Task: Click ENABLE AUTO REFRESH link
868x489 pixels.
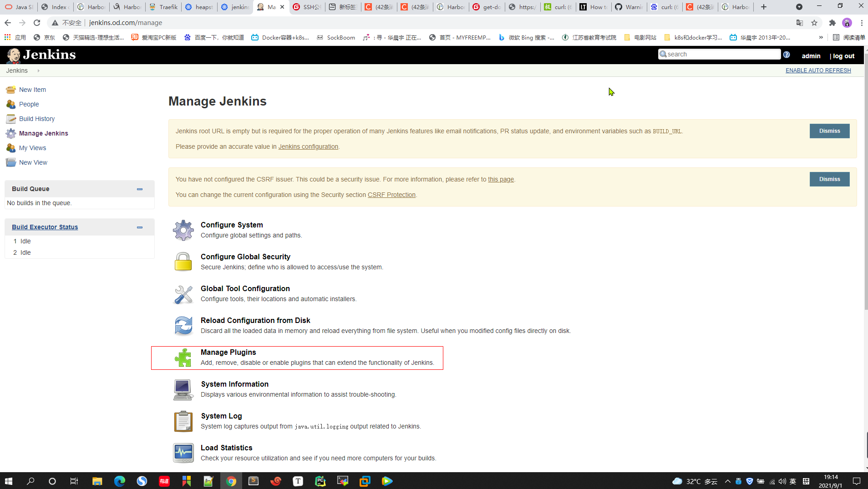Action: pos(818,71)
